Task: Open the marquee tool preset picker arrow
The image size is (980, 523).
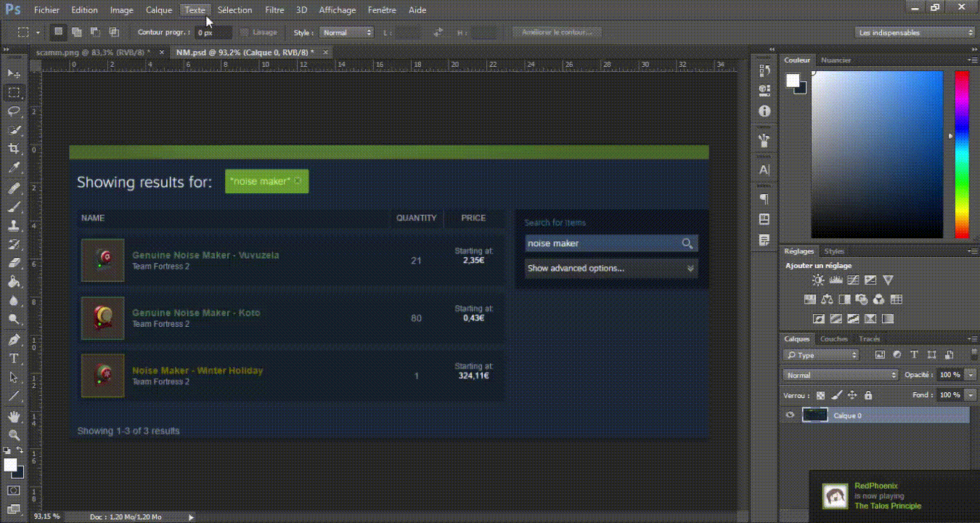Action: pyautogui.click(x=38, y=33)
